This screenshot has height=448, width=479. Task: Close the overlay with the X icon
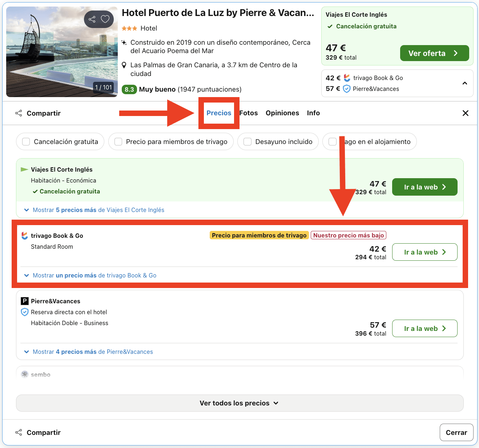[x=466, y=113]
